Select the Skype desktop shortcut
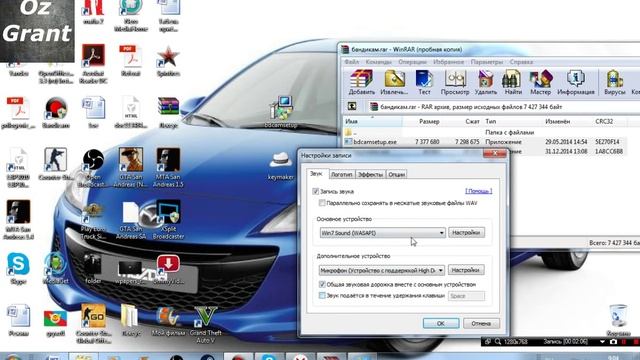This screenshot has height=360, width=640. tap(18, 268)
